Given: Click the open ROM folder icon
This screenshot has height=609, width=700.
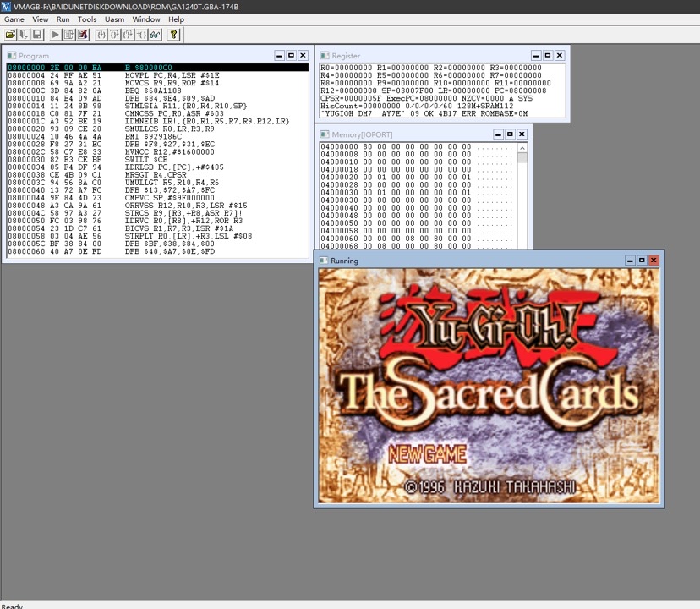Looking at the screenshot, I should [x=10, y=35].
